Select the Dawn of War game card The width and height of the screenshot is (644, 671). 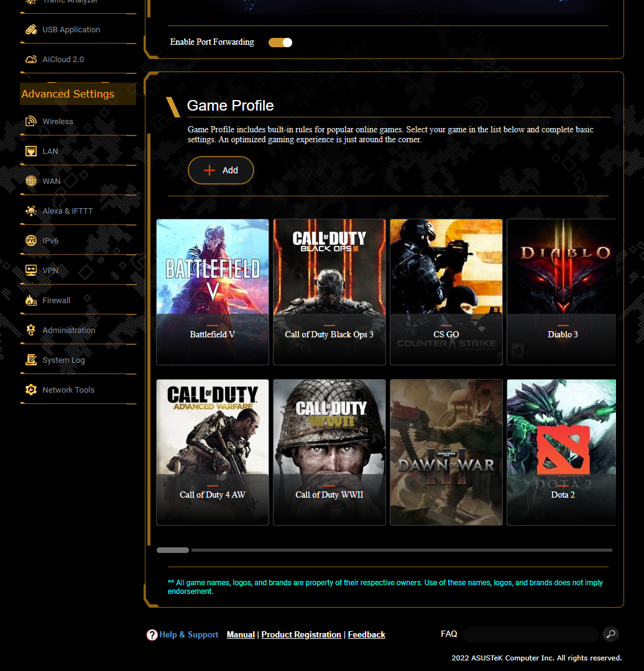pyautogui.click(x=446, y=452)
